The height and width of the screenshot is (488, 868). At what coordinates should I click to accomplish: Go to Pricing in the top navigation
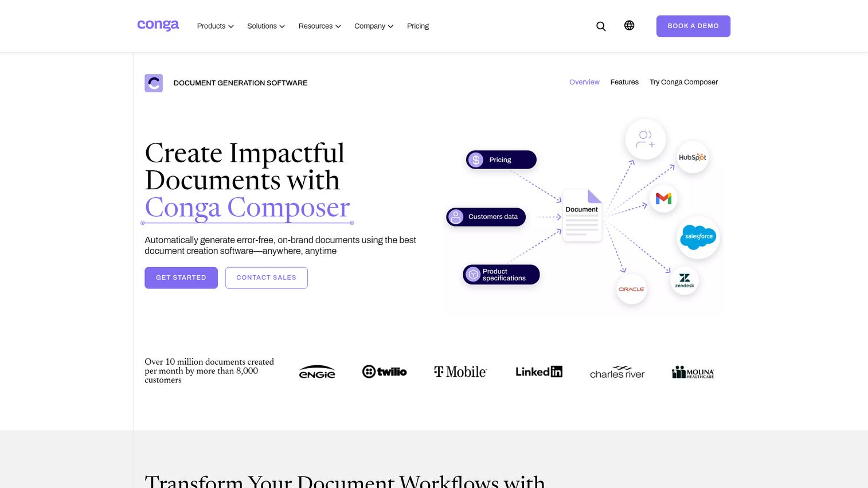pyautogui.click(x=418, y=26)
